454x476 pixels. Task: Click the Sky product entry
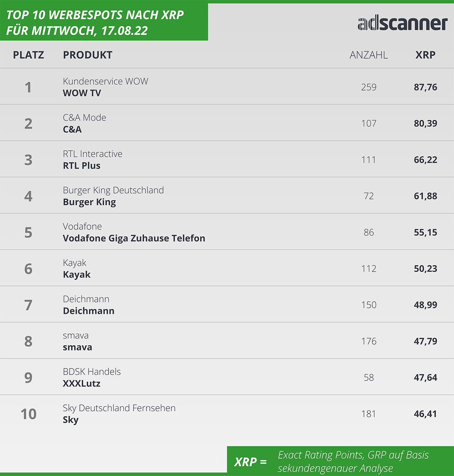[x=71, y=420]
